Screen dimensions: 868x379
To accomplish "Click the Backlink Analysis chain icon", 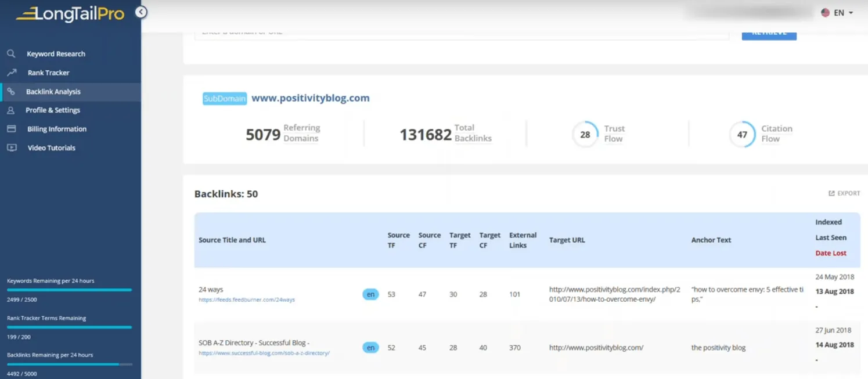I will pos(11,92).
